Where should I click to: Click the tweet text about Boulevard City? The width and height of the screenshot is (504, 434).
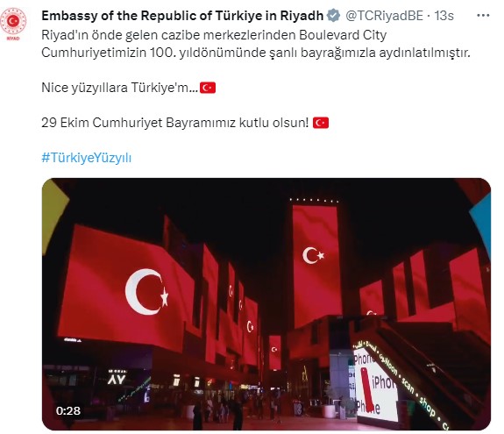coord(256,44)
